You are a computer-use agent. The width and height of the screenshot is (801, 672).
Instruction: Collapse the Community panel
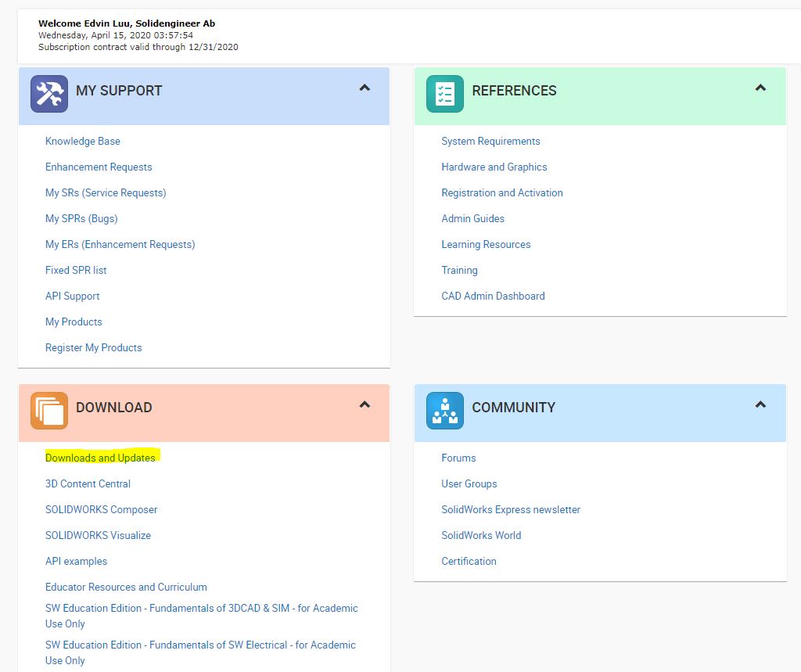[760, 405]
